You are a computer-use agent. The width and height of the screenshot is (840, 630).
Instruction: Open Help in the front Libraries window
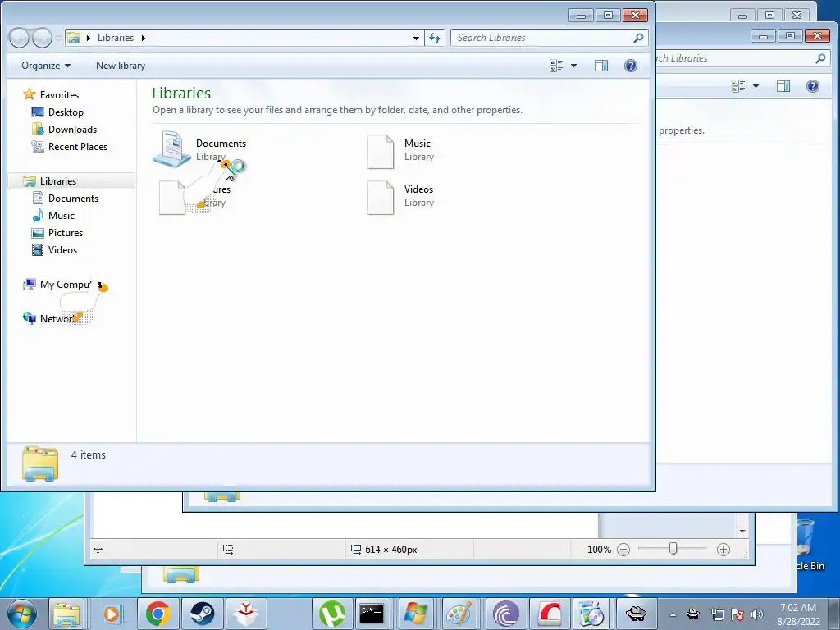point(631,66)
